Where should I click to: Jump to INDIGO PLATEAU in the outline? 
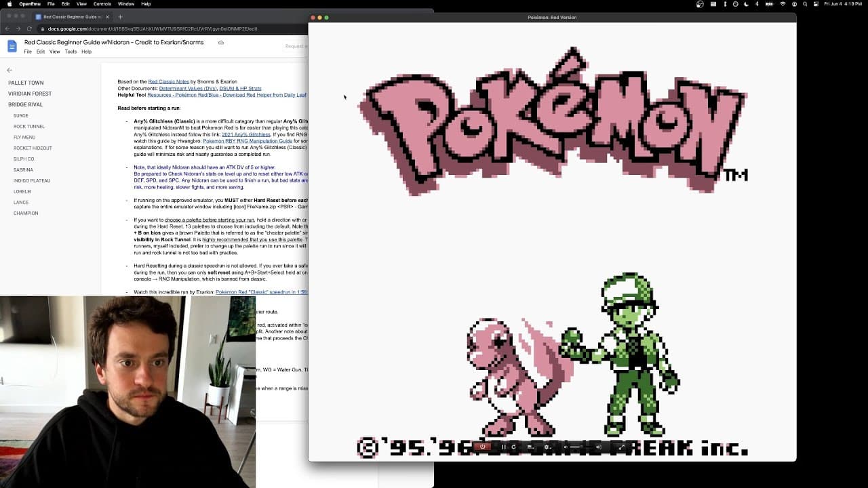[x=32, y=180]
